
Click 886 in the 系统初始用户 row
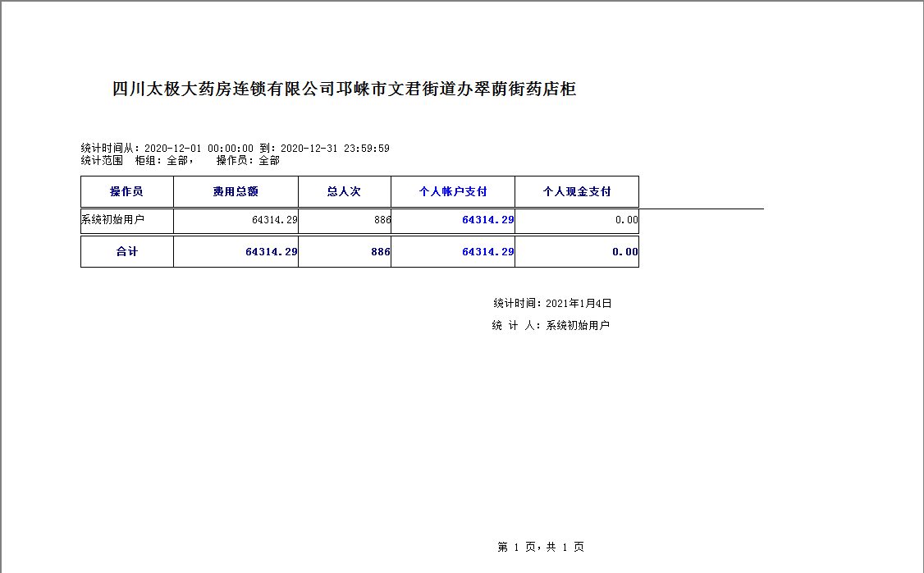tap(382, 220)
